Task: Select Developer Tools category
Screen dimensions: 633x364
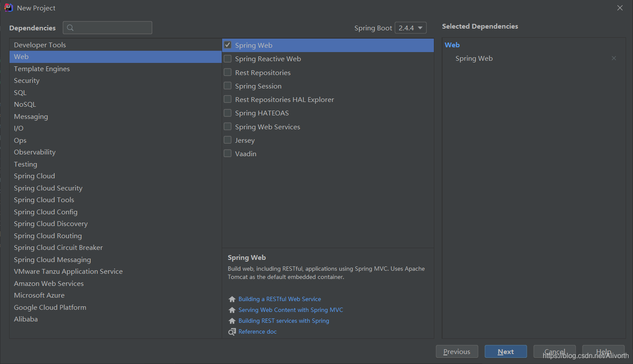Action: [x=115, y=45]
